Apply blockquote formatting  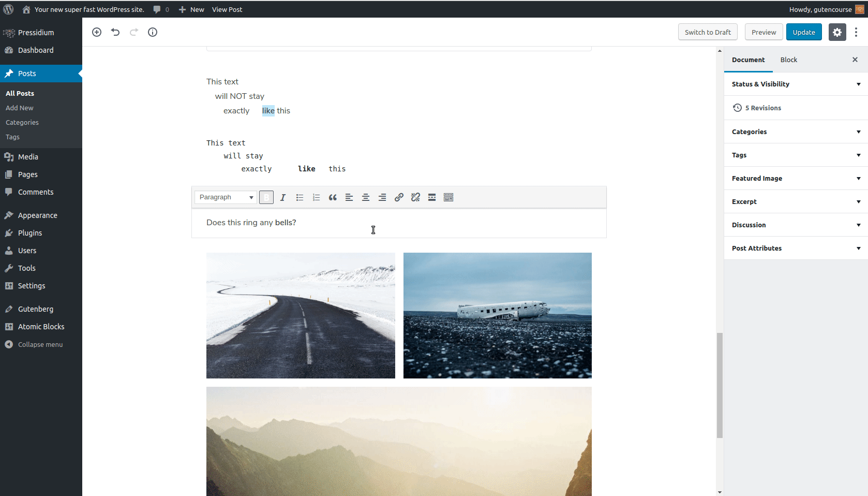point(333,197)
